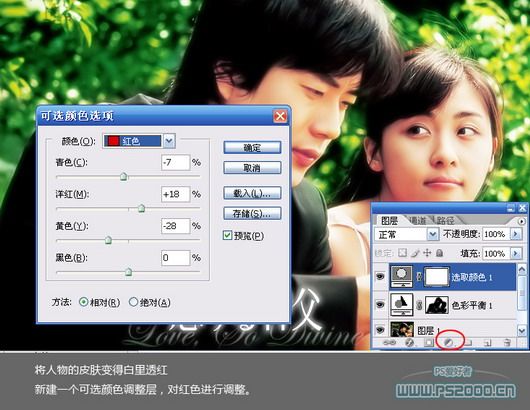This screenshot has width=530, height=410.
Task: Click the Layers list scroll up arrow
Action: tap(522, 270)
